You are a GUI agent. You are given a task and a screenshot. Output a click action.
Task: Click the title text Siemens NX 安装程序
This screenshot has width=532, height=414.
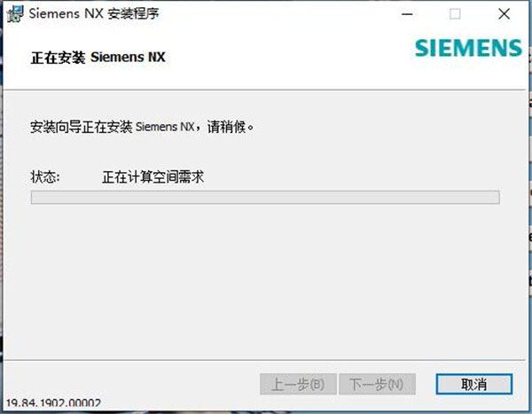(x=94, y=14)
